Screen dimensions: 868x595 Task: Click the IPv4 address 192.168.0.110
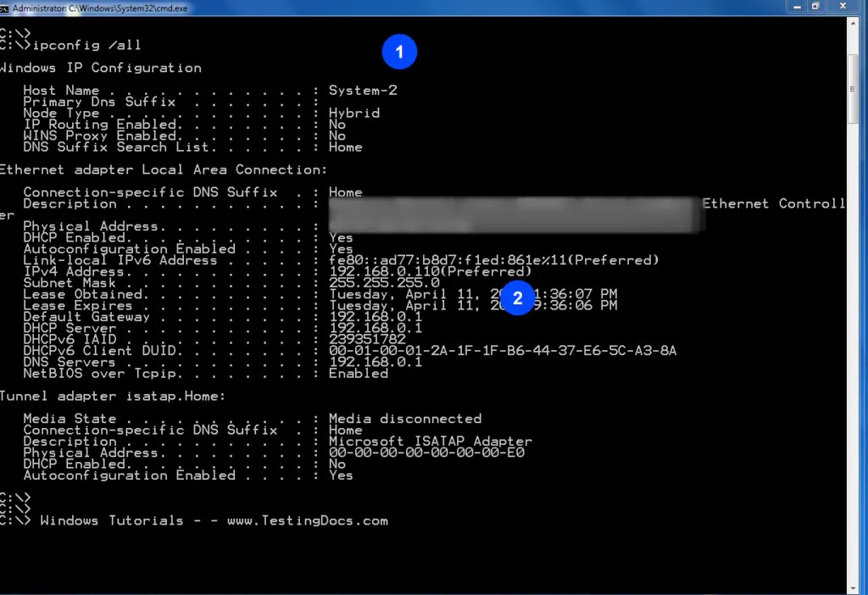(430, 272)
